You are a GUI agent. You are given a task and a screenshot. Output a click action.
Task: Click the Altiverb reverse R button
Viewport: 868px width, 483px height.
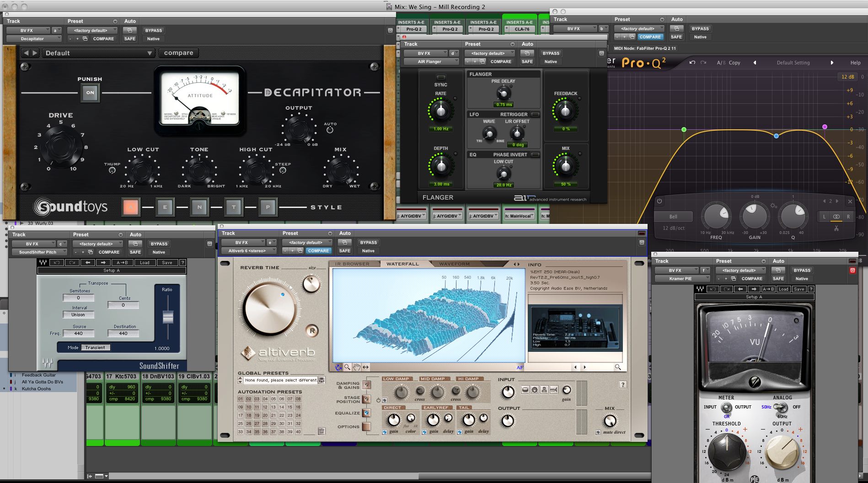tap(312, 331)
